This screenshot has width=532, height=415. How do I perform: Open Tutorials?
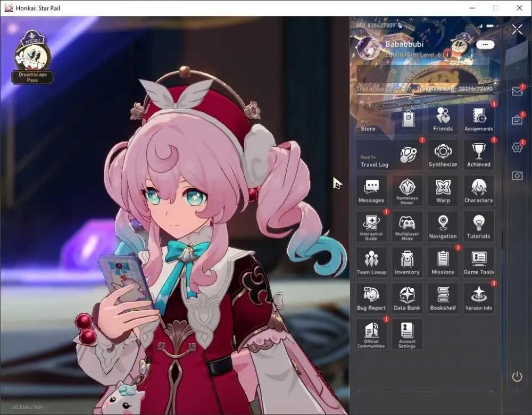pos(479,227)
